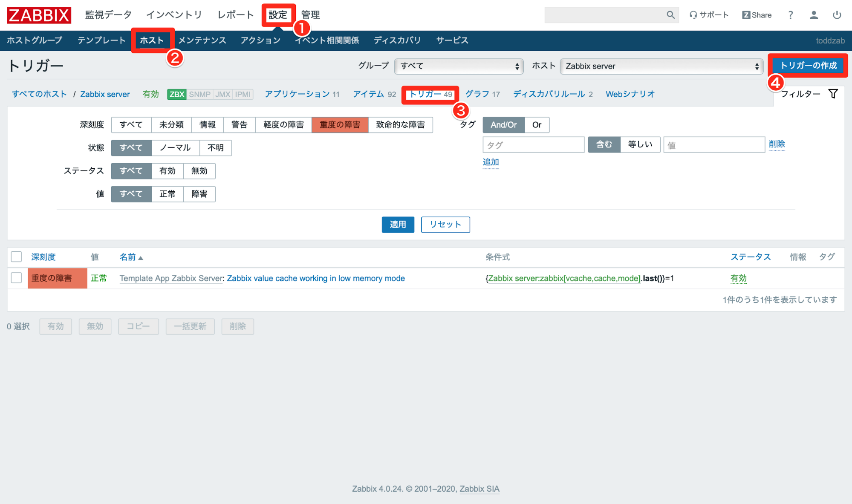The image size is (852, 504).
Task: Click the top search input field
Action: [x=606, y=15]
